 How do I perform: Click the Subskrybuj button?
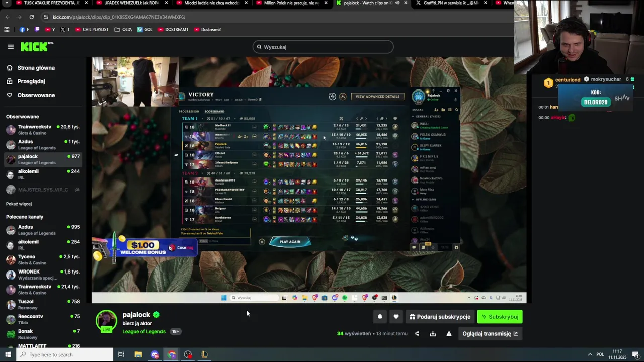[x=500, y=316]
